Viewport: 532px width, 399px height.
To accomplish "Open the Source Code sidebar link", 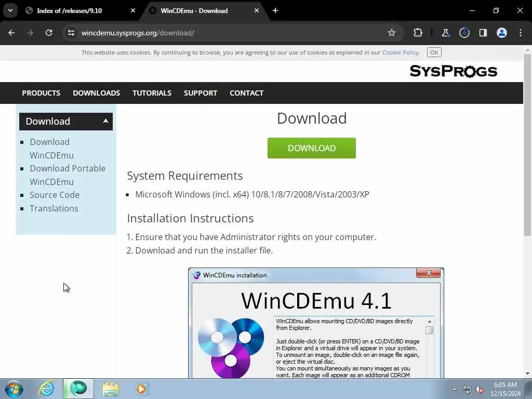I will [x=55, y=195].
